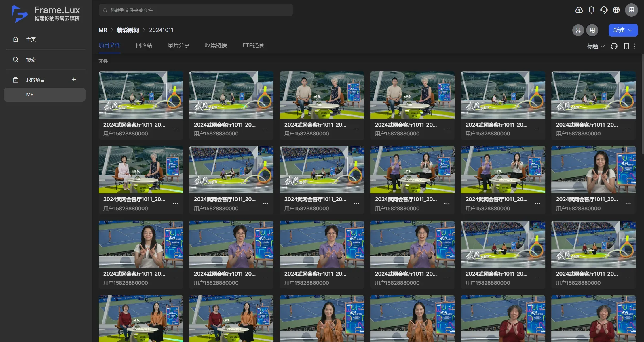Click file title of third file in row three
Viewport: 644px width, 342px height.
coord(315,274)
